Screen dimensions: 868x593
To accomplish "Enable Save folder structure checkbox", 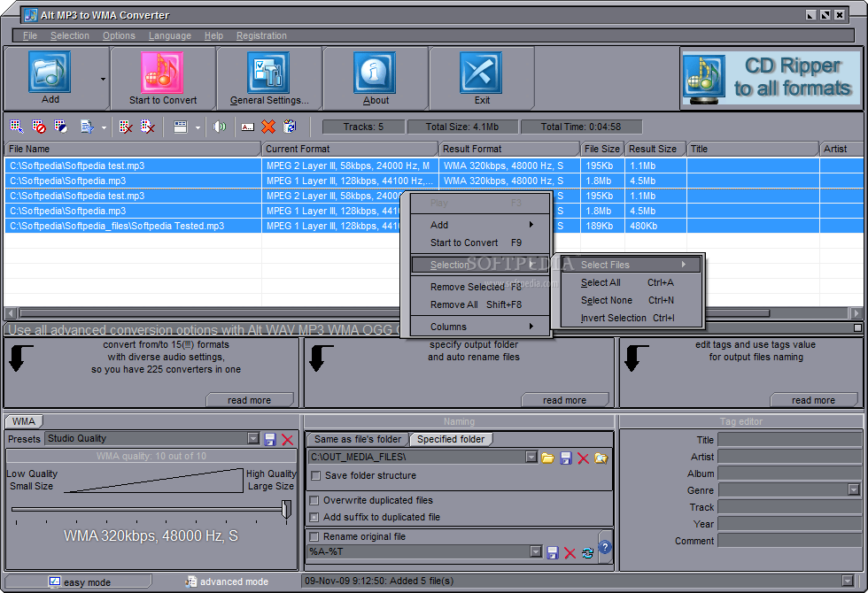I will (x=315, y=476).
